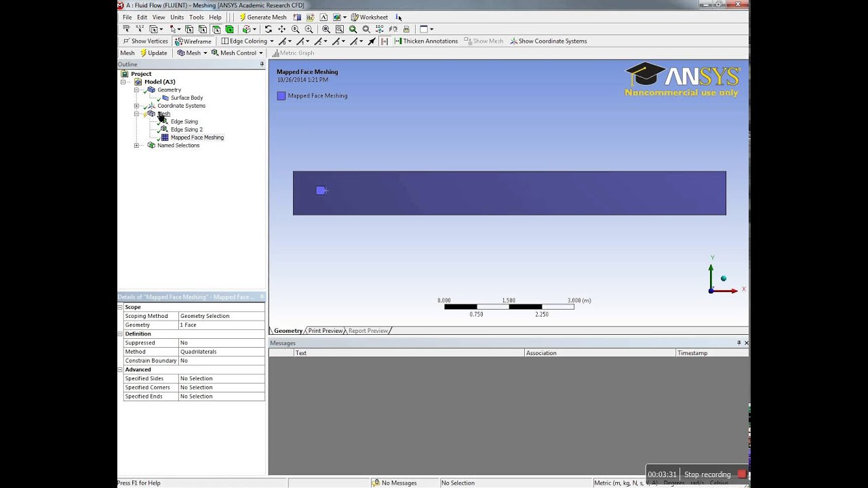Click the Zoom tool magnifier
Image resolution: width=868 pixels, height=488 pixels.
click(296, 29)
